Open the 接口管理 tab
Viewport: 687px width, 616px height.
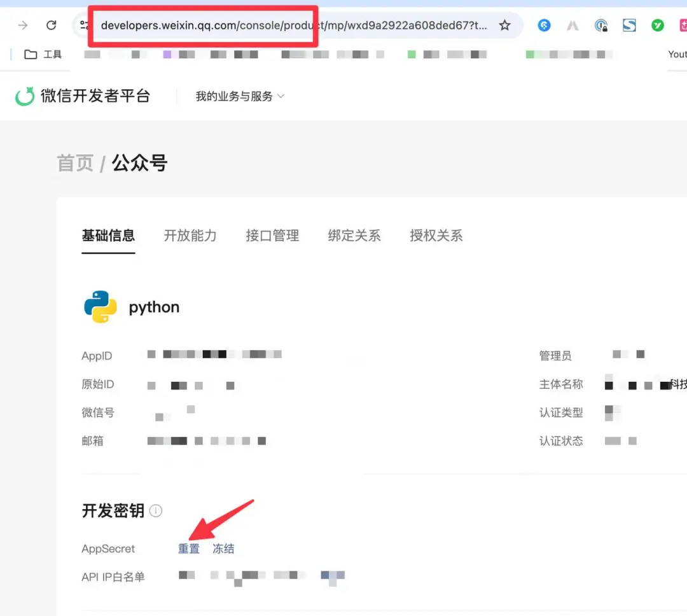click(x=272, y=236)
